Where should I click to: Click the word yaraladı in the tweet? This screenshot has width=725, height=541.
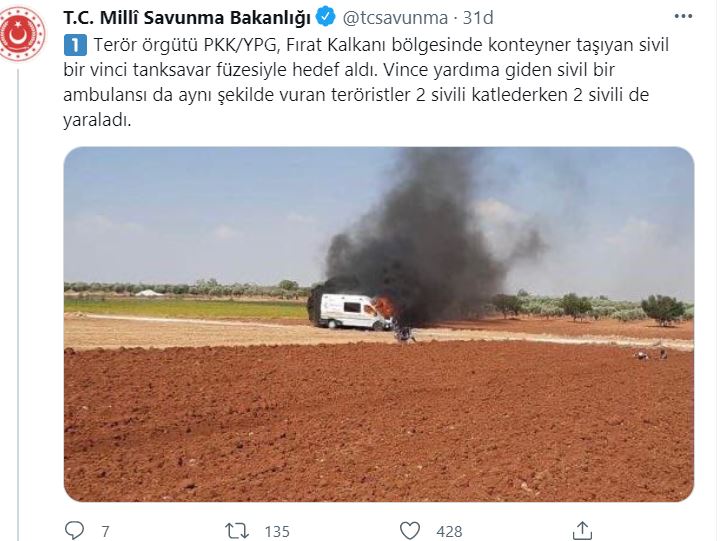(x=97, y=119)
